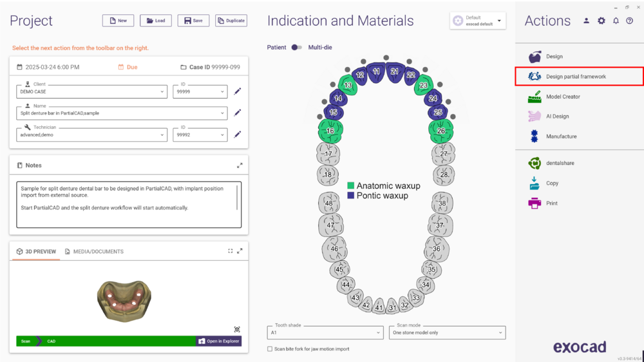Open patient Name dropdown
The width and height of the screenshot is (644, 362).
click(122, 113)
